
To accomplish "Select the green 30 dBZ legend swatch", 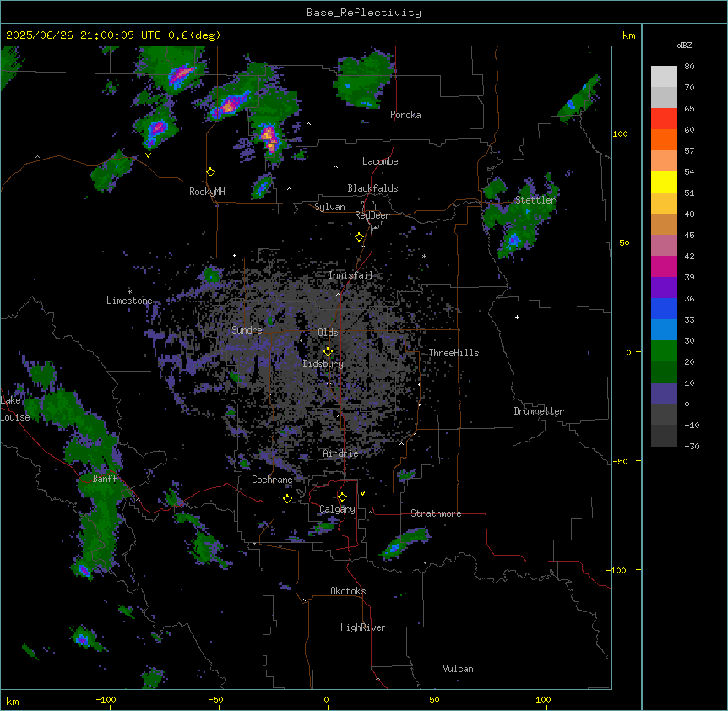I will point(664,351).
